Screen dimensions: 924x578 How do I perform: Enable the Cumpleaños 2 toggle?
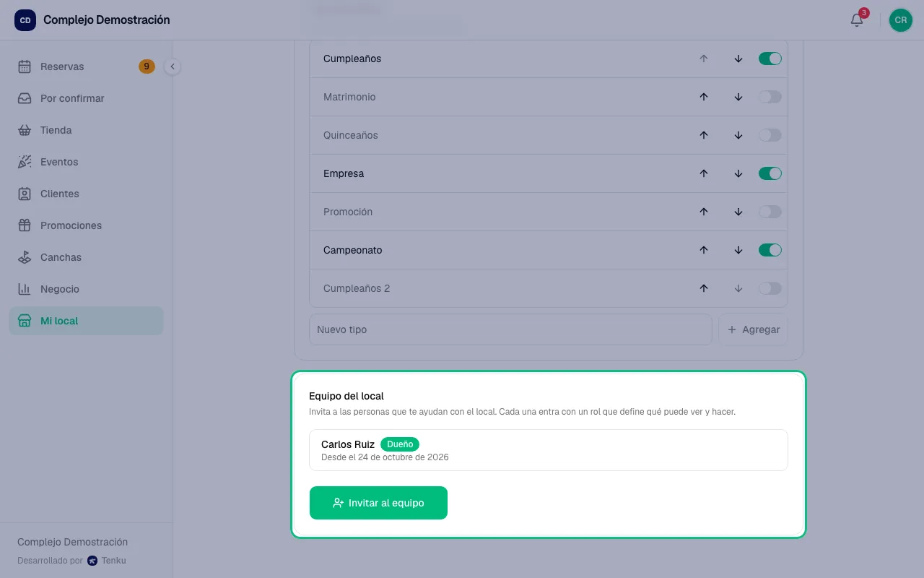tap(770, 288)
